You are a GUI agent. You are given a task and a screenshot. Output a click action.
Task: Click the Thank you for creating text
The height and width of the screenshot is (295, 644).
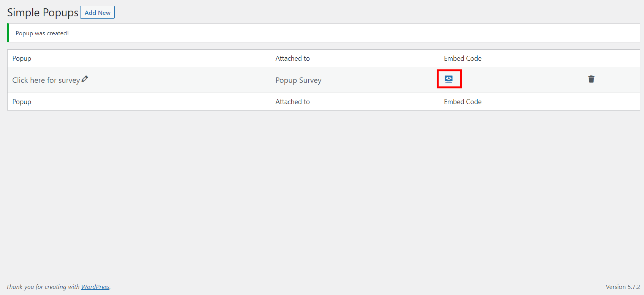[43, 287]
